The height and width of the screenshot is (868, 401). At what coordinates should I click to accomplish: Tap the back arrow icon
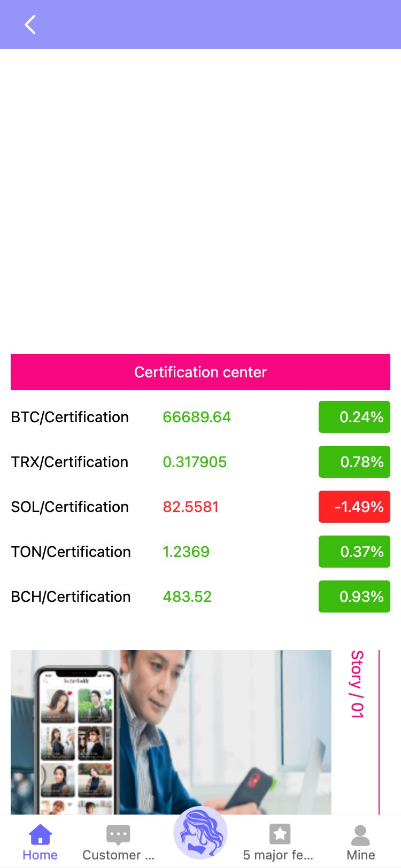[x=30, y=25]
